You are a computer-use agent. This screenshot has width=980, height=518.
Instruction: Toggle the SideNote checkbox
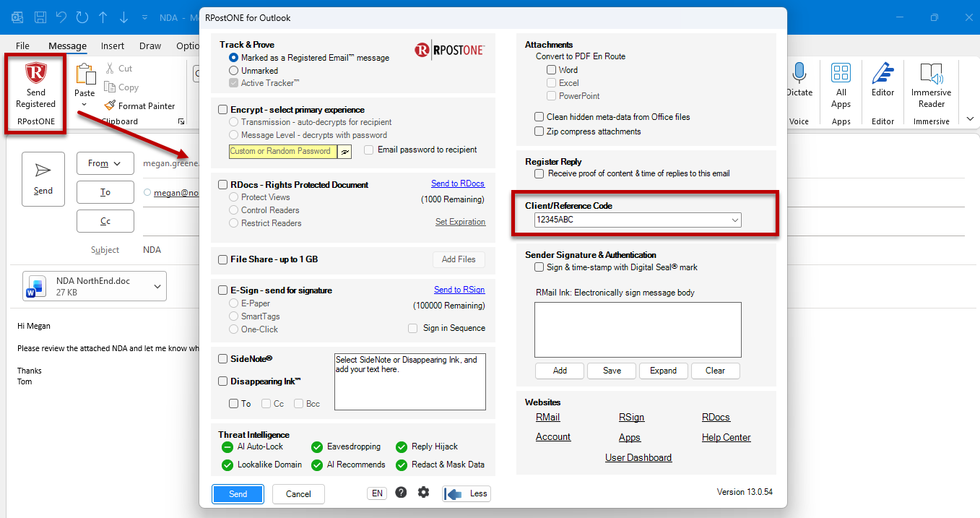pyautogui.click(x=223, y=359)
